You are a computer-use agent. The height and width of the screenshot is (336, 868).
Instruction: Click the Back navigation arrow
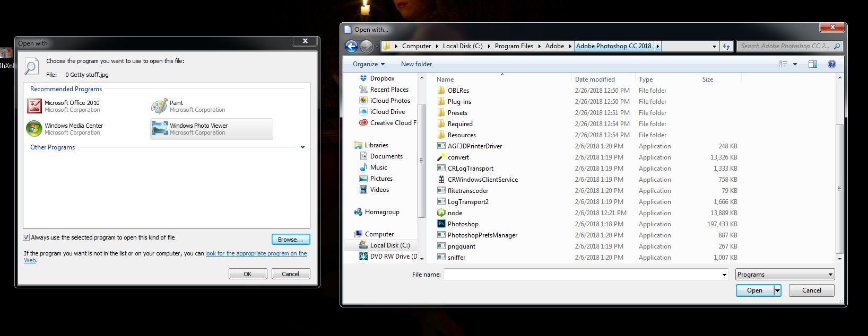tap(351, 46)
